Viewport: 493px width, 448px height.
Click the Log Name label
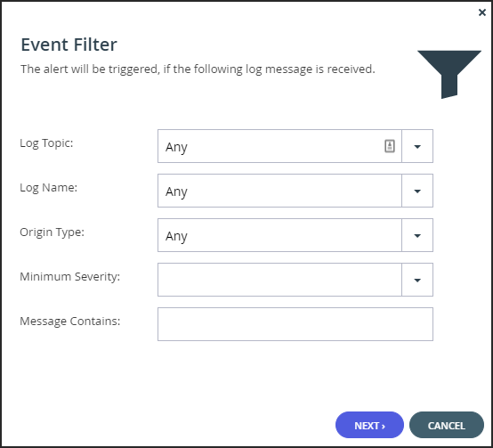(x=48, y=188)
